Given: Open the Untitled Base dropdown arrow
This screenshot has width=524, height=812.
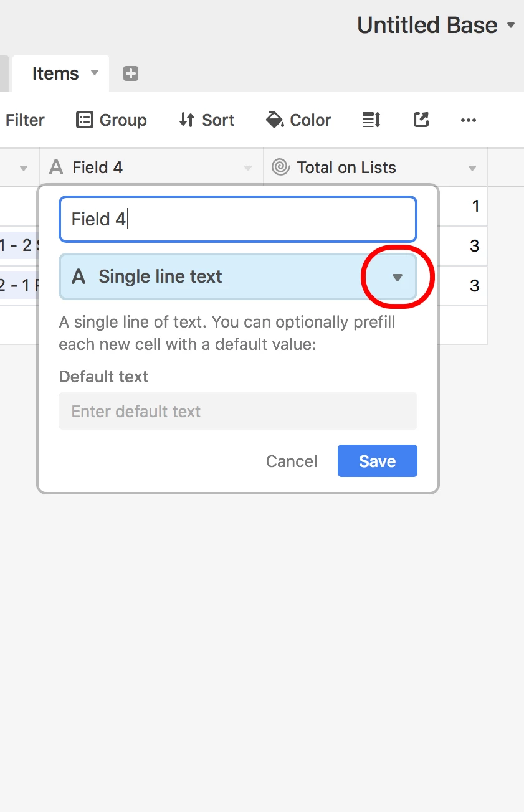Looking at the screenshot, I should (x=511, y=26).
